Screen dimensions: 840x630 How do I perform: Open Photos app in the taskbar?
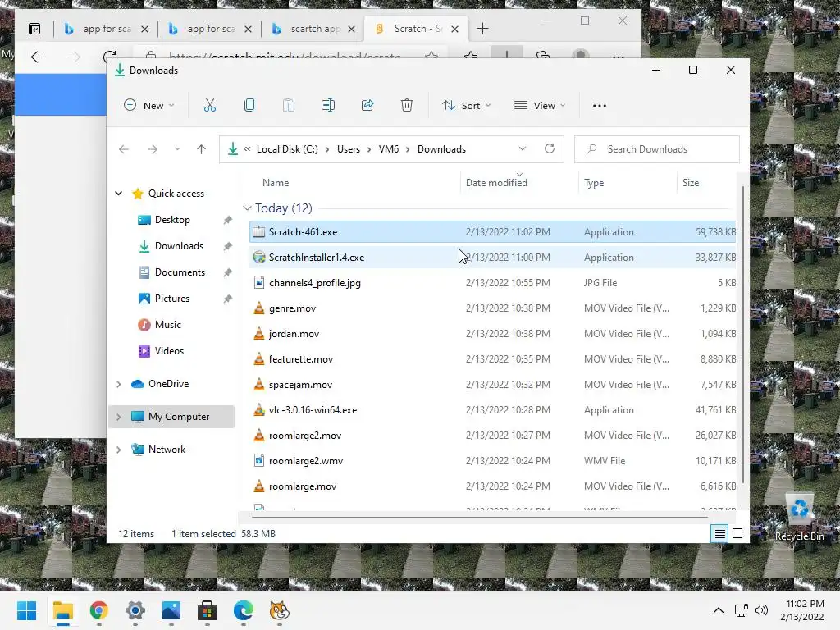point(171,610)
